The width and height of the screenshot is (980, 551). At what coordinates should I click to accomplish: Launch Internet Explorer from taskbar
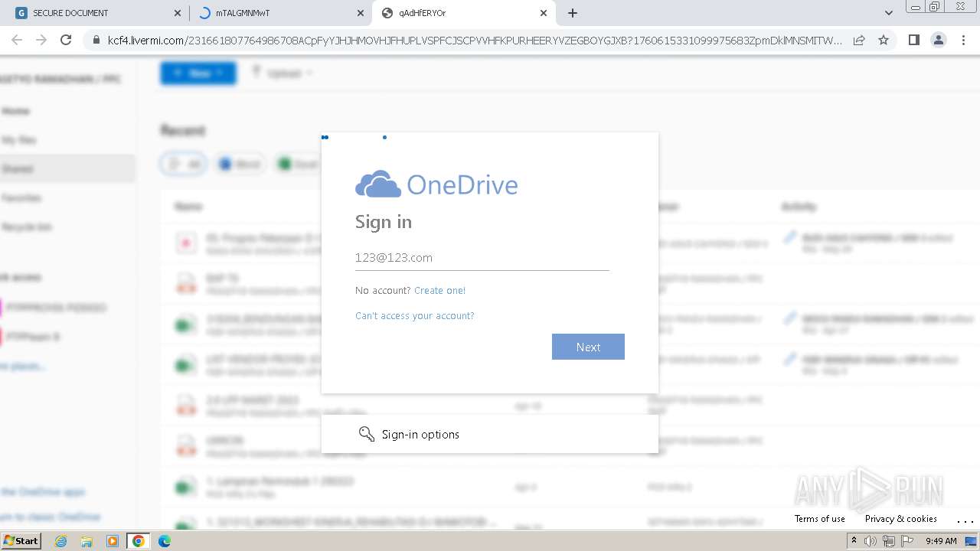61,541
